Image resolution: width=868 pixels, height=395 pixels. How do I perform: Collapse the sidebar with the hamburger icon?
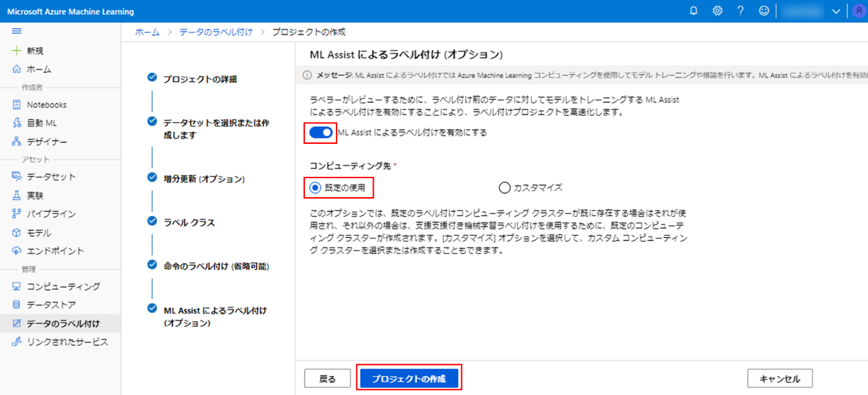point(17,32)
